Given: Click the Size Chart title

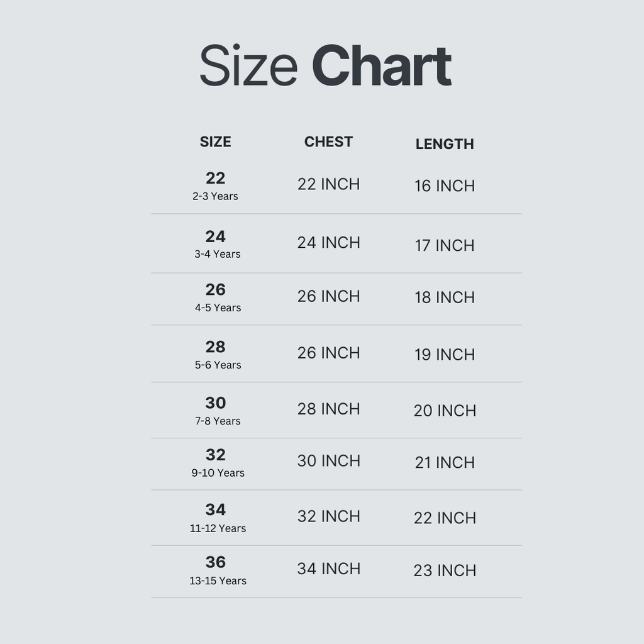Looking at the screenshot, I should 325,65.
